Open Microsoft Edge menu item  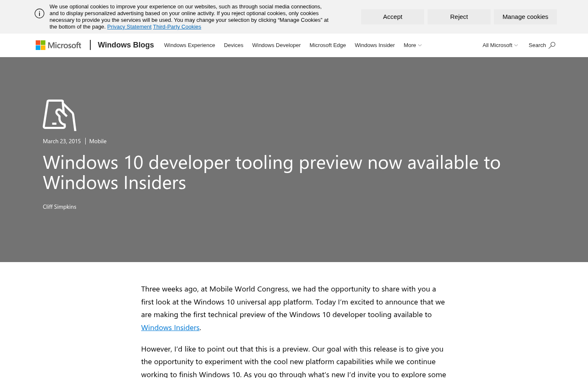click(x=328, y=45)
